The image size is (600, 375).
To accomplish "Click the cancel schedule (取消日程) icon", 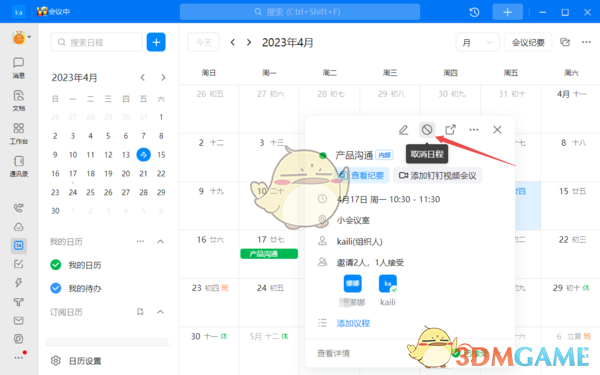I will [x=427, y=130].
